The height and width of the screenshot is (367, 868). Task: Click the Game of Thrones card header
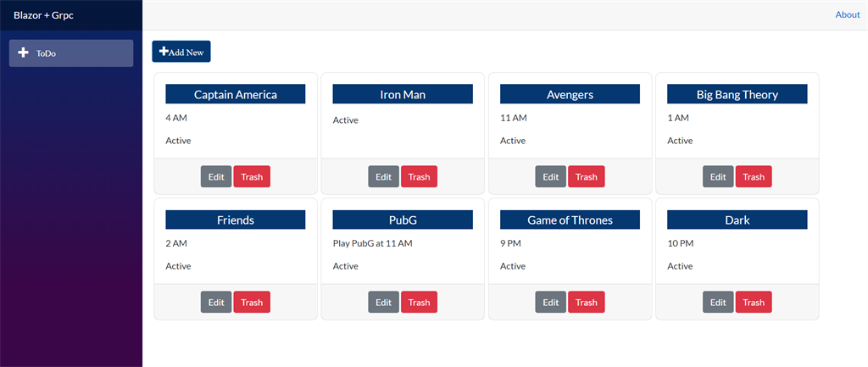pos(570,220)
